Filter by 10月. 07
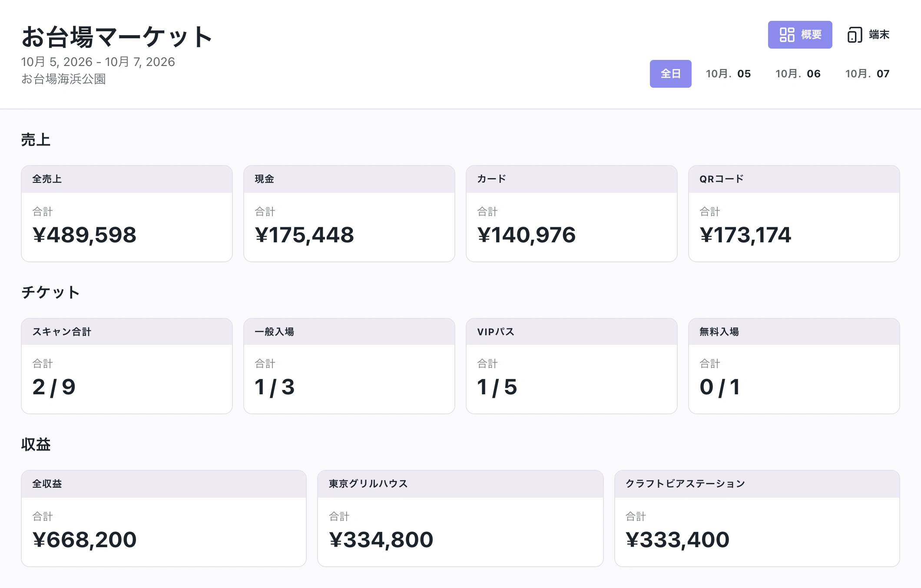 click(x=867, y=74)
